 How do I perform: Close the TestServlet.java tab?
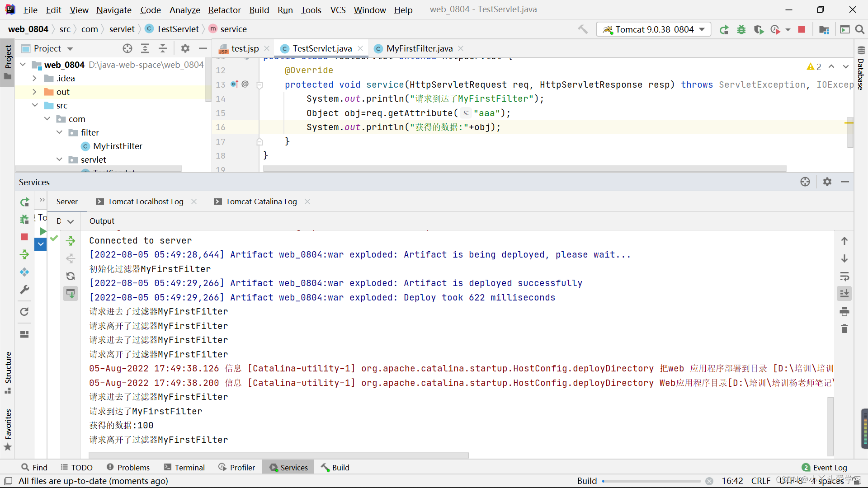(361, 48)
